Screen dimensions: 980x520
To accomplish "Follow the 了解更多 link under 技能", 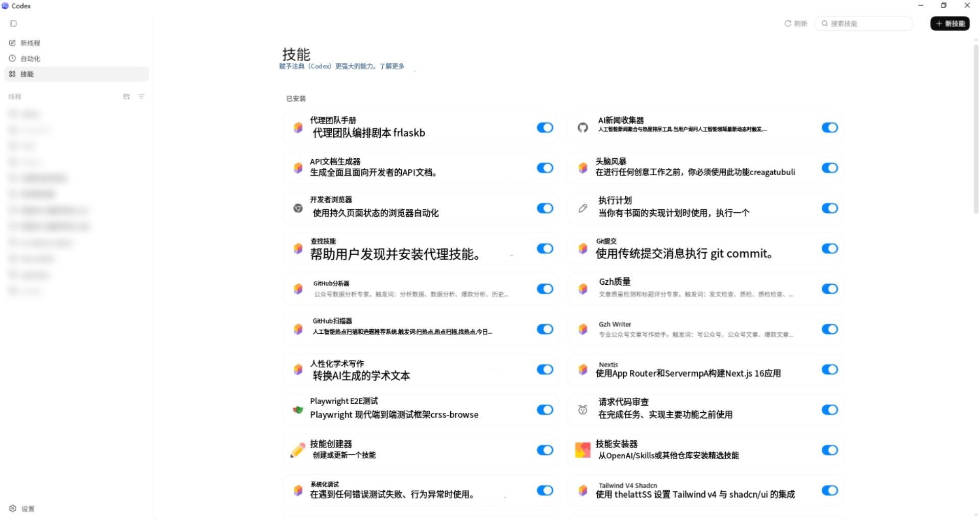I will pyautogui.click(x=391, y=66).
